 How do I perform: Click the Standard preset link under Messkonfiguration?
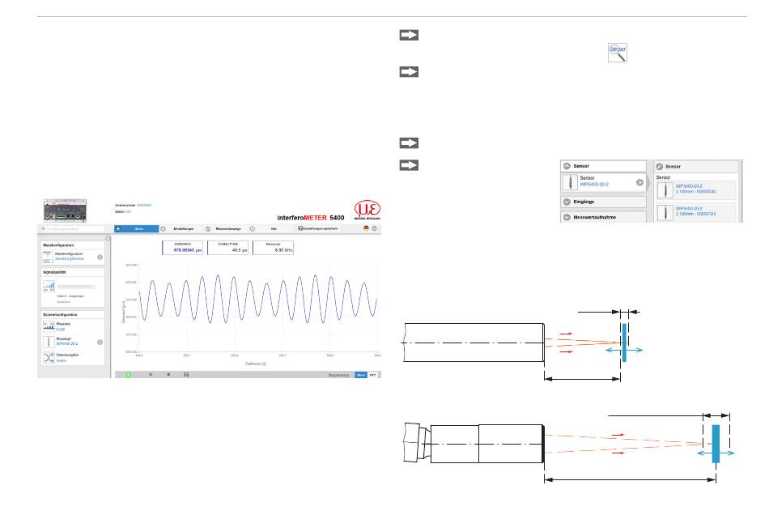pos(69,258)
